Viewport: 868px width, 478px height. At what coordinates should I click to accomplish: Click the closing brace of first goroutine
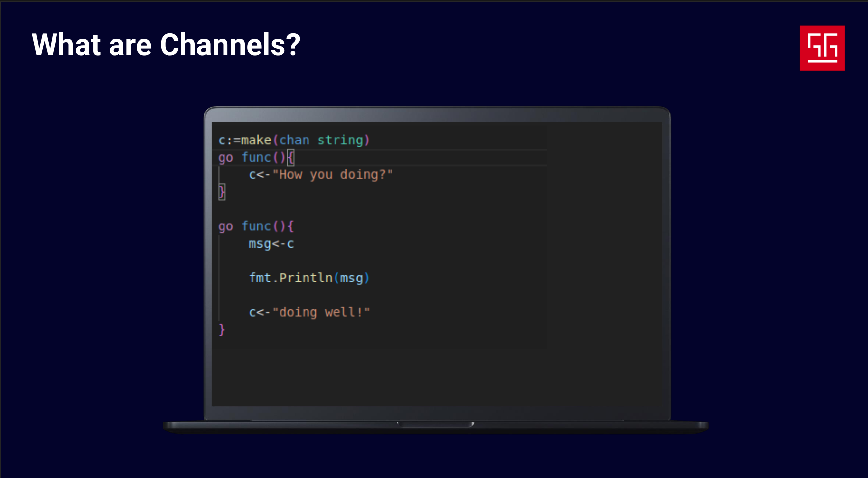(222, 192)
